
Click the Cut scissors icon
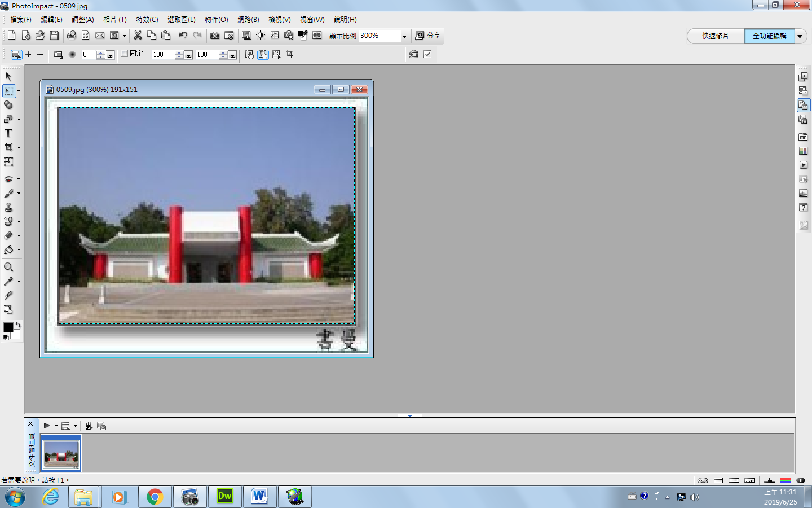(138, 36)
